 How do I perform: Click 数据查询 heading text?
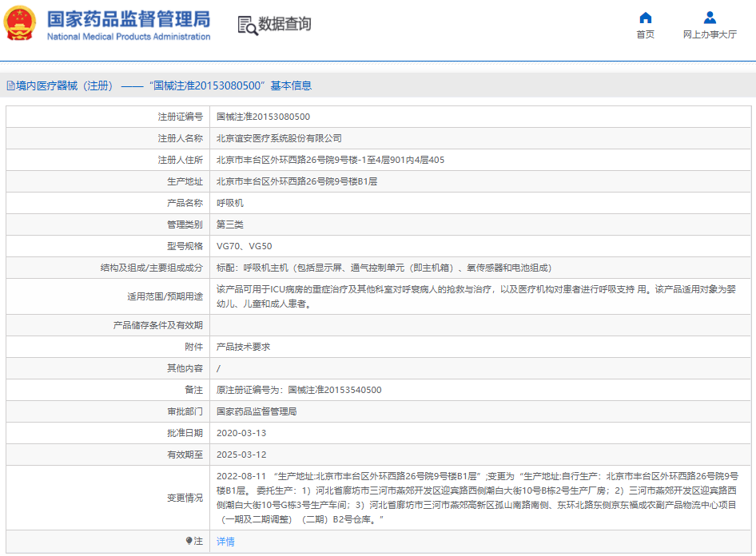(284, 24)
